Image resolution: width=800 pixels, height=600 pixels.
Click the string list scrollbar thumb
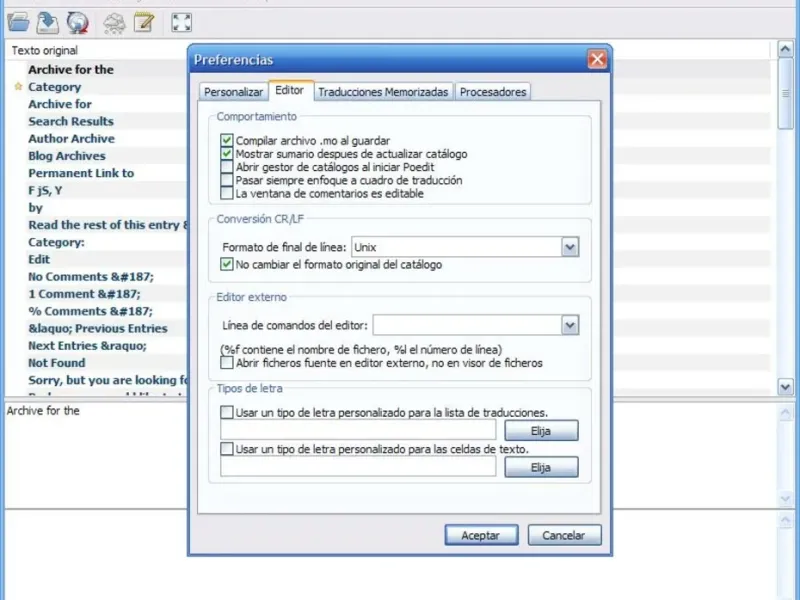(x=785, y=94)
